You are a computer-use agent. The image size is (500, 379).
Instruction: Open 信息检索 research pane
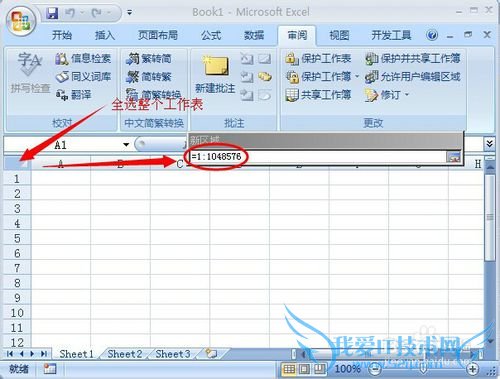click(x=83, y=59)
